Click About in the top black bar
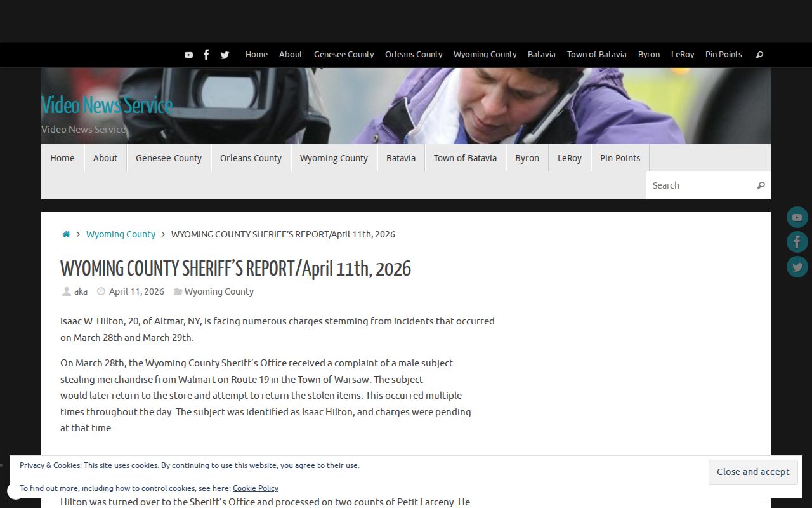Viewport: 812px width, 508px height. pos(291,55)
